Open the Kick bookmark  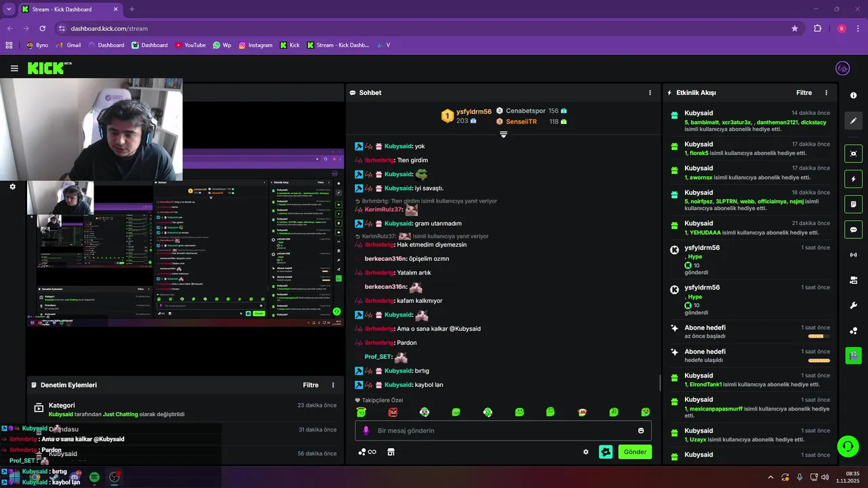click(290, 45)
